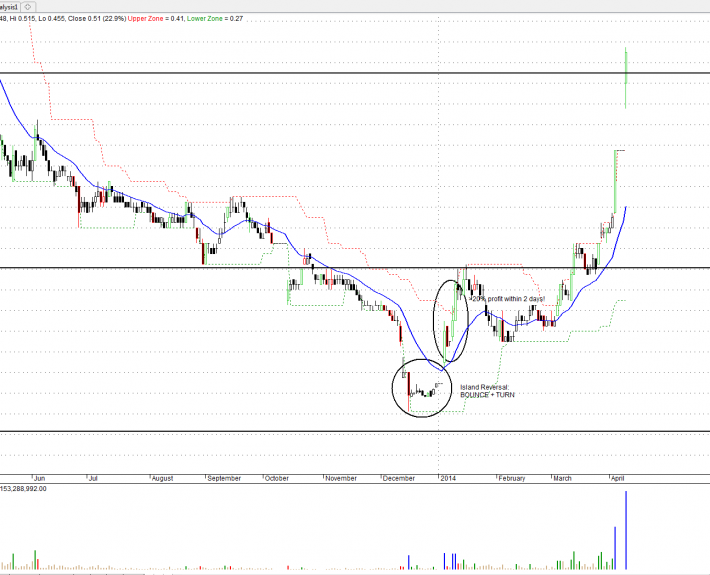Viewport: 710px width, 575px height.
Task: Select the middle horizontal support line
Action: (x=150, y=268)
